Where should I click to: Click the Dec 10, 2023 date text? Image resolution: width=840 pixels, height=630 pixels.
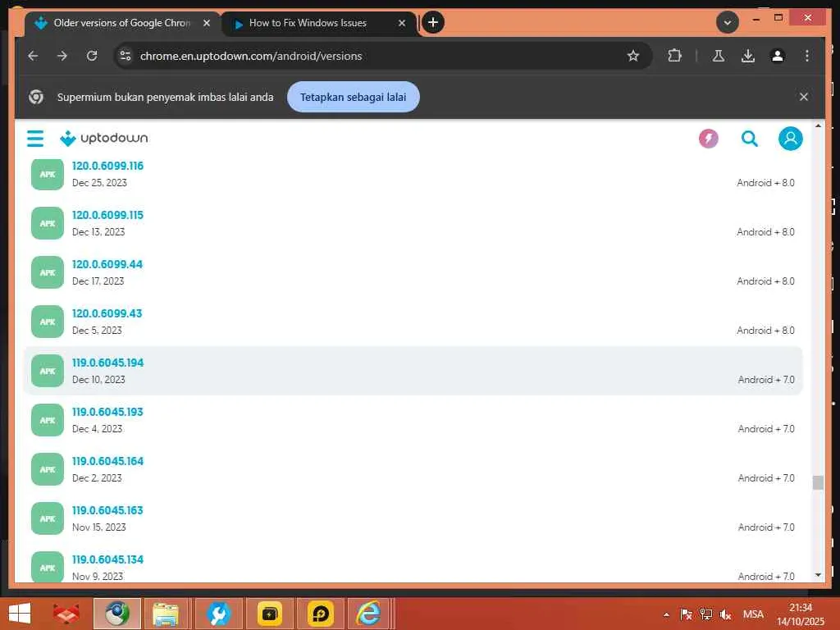tap(98, 380)
